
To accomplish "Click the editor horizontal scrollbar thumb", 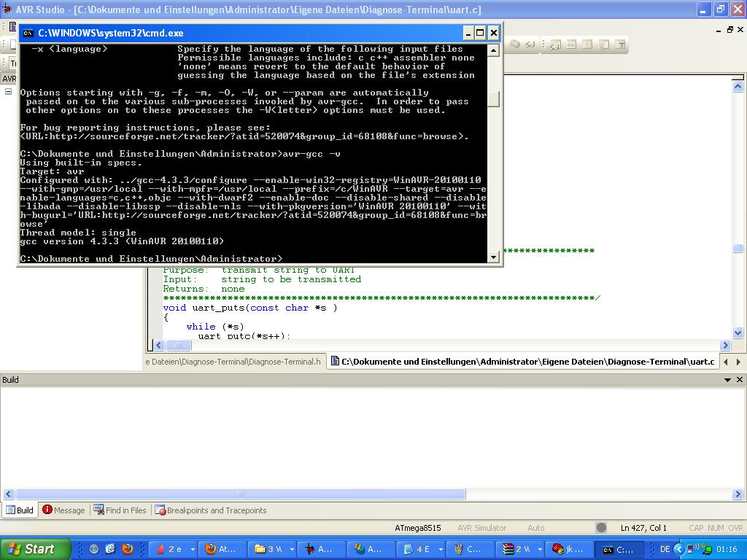I will click(x=179, y=345).
